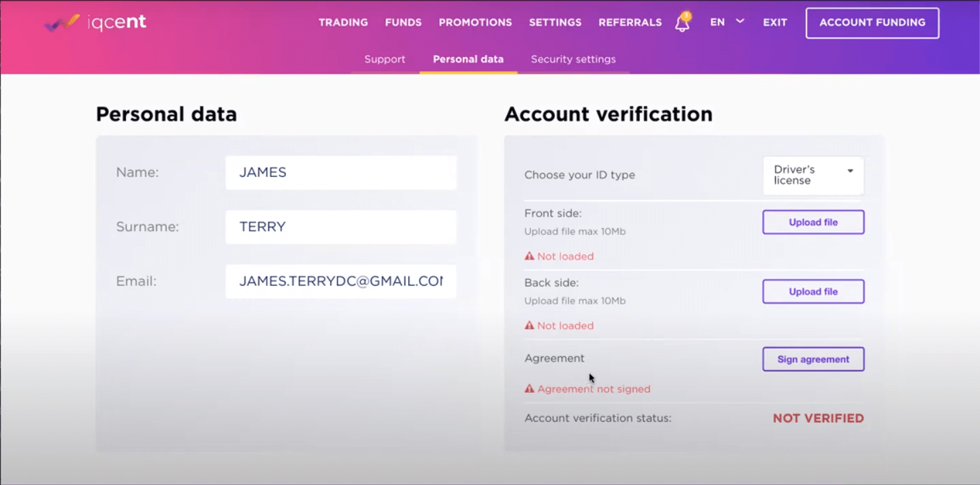This screenshot has width=980, height=485.
Task: Click the Personal data heading
Action: click(166, 114)
